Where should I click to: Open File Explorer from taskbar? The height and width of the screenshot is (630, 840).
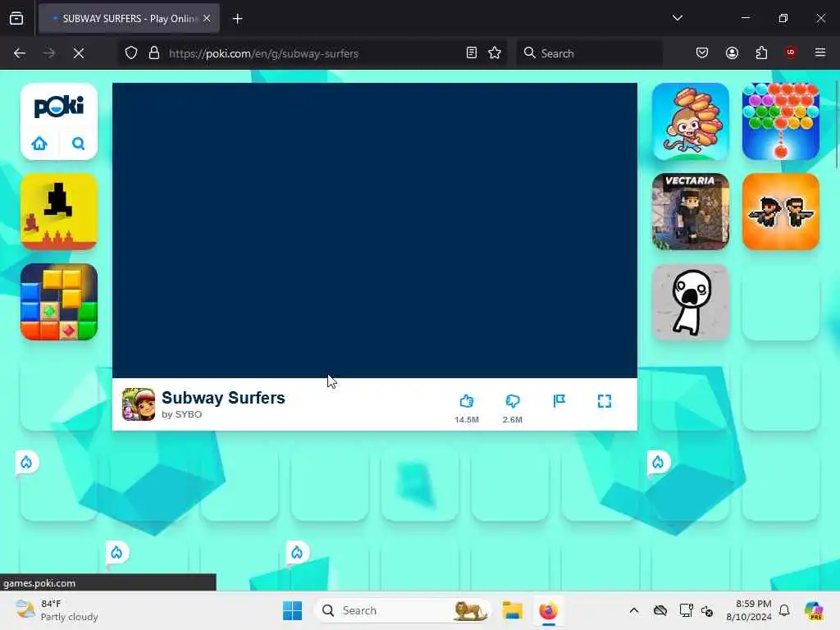tap(512, 610)
